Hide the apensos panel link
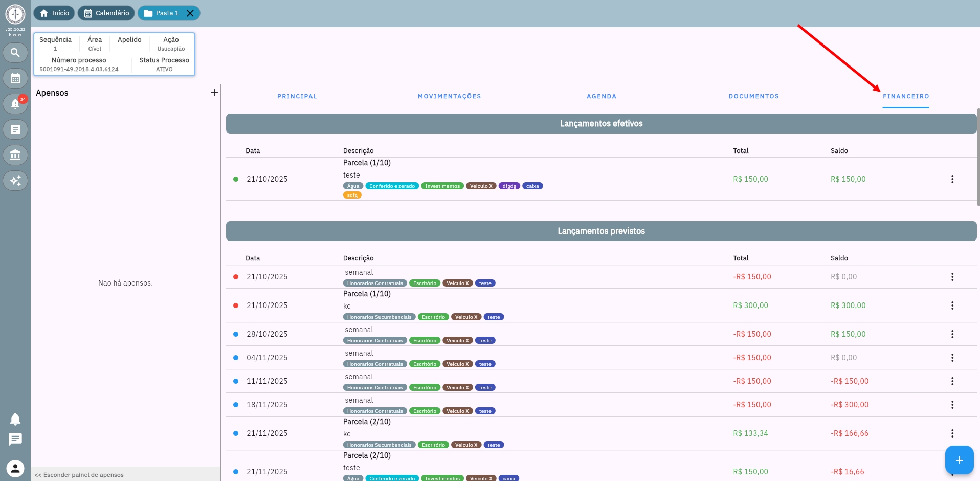This screenshot has width=980, height=481. point(79,475)
